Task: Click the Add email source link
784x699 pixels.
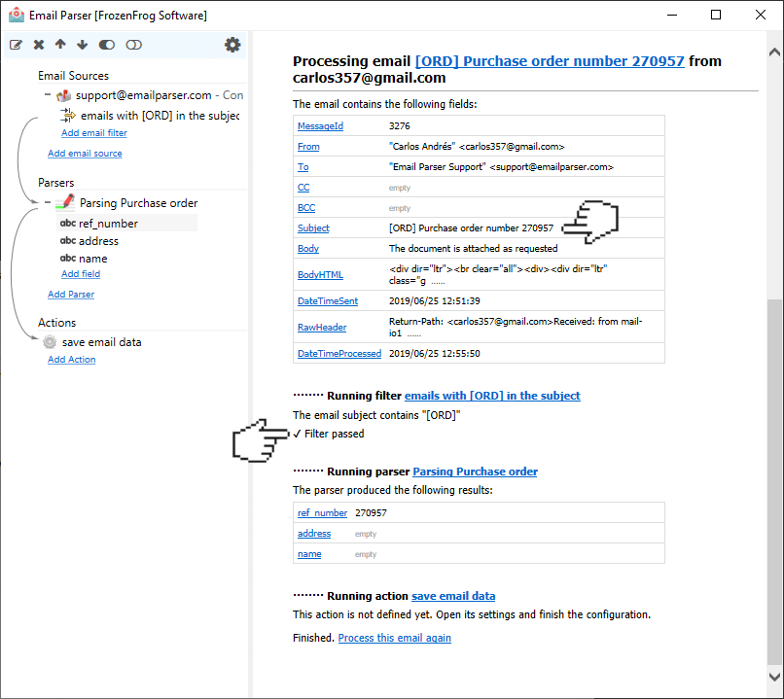Action: coord(85,154)
